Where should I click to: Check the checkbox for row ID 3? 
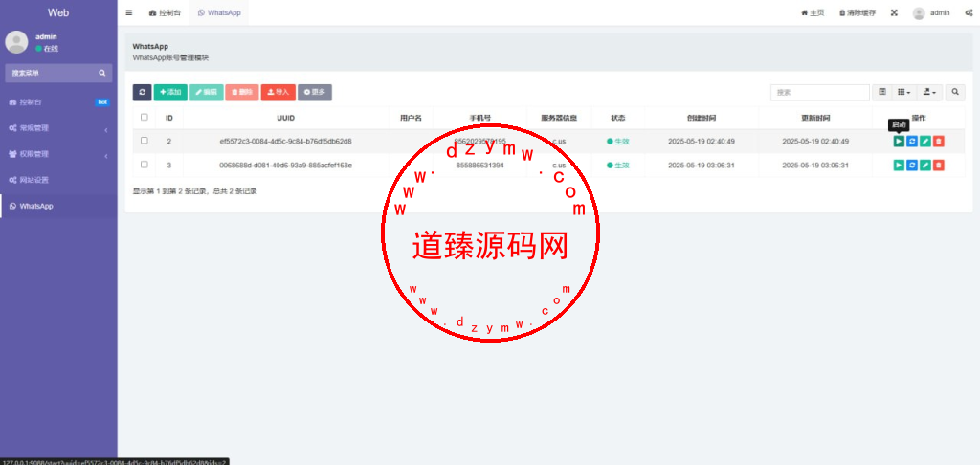pos(145,165)
